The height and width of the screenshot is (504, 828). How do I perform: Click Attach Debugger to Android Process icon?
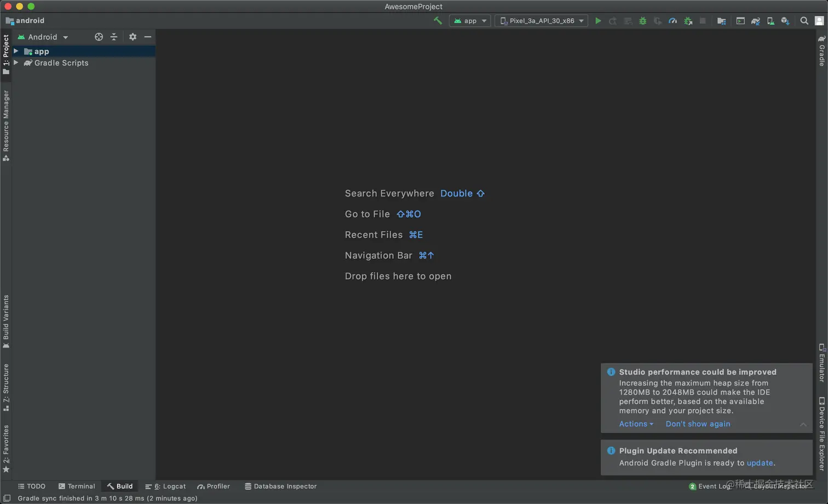[688, 21]
